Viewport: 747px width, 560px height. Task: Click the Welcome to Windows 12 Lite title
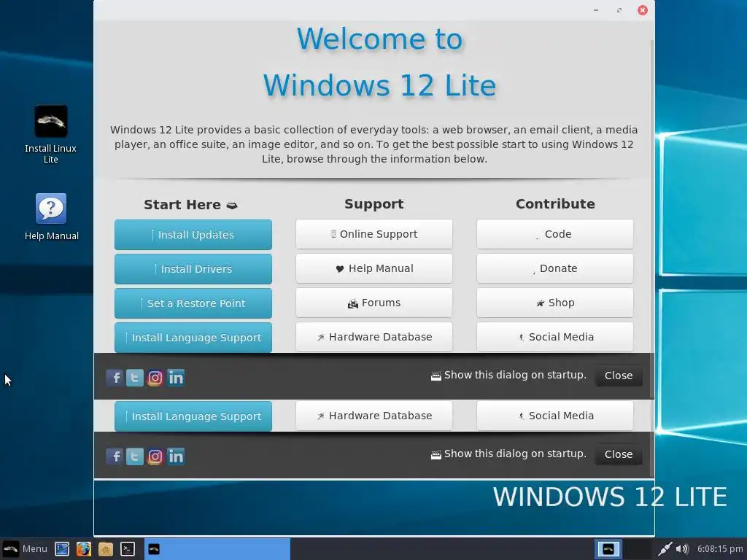pos(379,62)
